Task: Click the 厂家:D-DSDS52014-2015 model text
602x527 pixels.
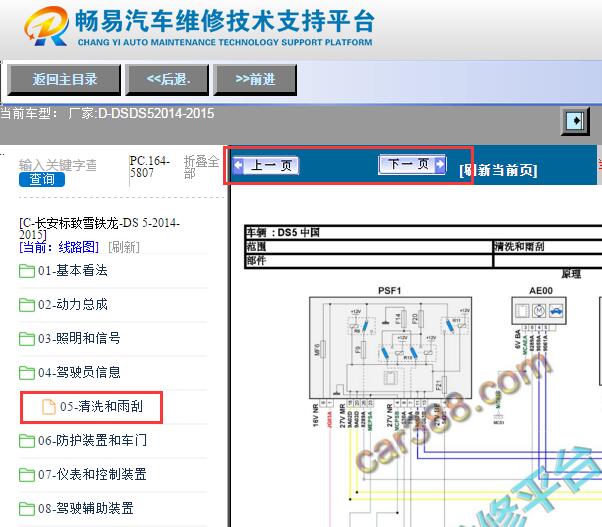Action: point(141,114)
